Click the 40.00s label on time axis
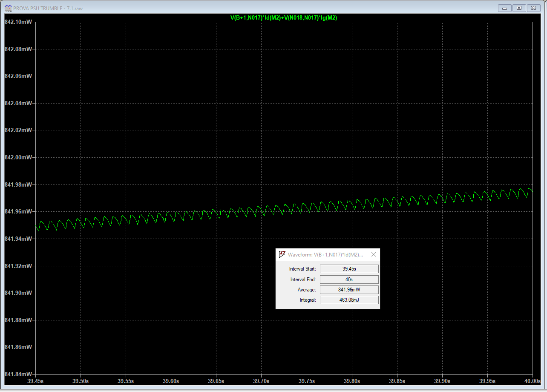Viewport: 547px width, 392px height. (532, 380)
